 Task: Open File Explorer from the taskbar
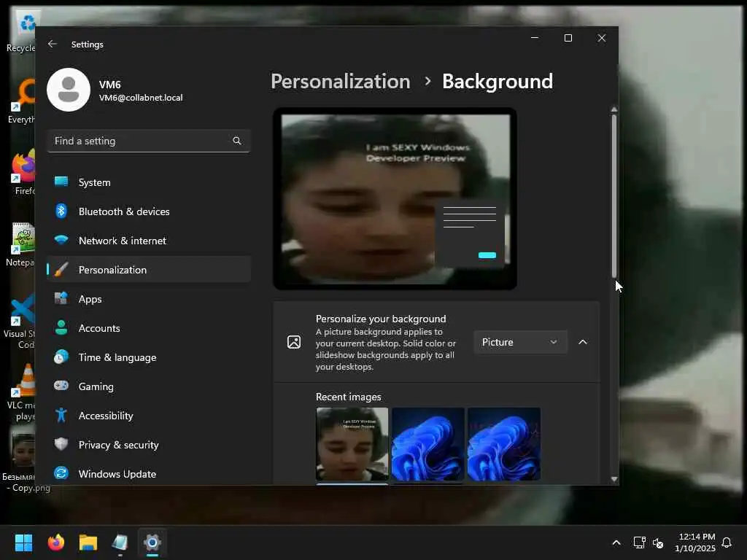(x=88, y=542)
